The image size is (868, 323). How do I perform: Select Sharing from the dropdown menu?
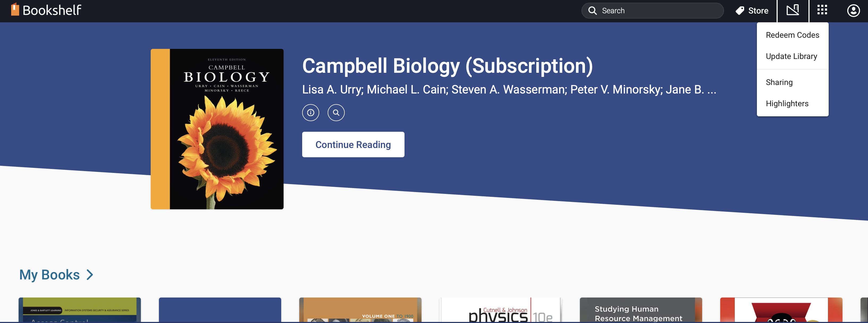pyautogui.click(x=779, y=83)
